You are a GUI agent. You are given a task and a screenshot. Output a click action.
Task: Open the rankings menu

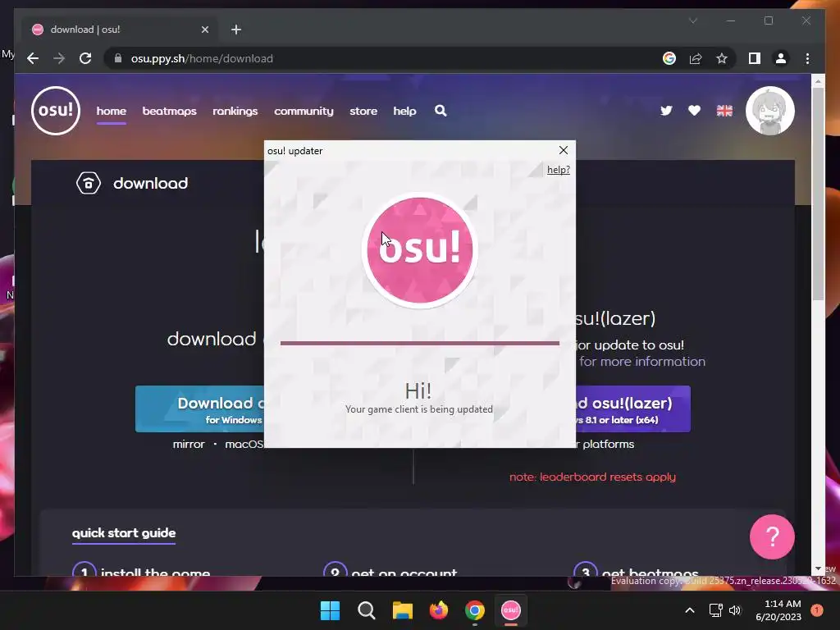pos(235,111)
